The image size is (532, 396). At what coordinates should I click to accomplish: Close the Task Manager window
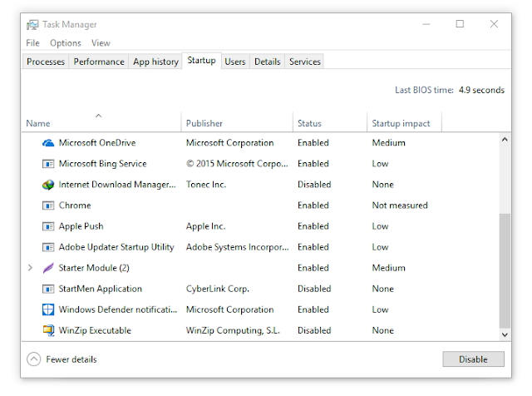tap(494, 24)
